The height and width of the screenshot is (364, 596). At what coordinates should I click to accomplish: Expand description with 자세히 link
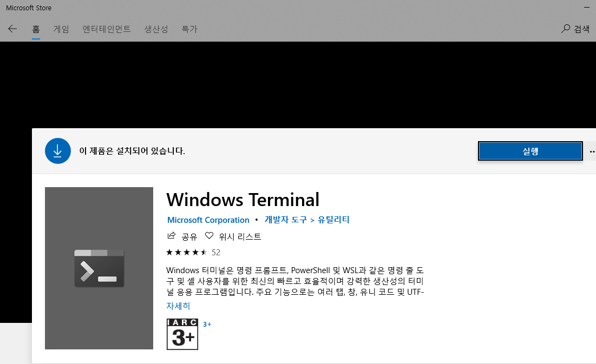point(178,306)
